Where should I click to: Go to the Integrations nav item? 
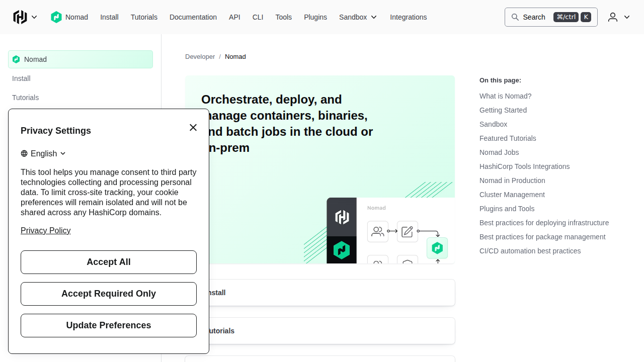pos(408,17)
